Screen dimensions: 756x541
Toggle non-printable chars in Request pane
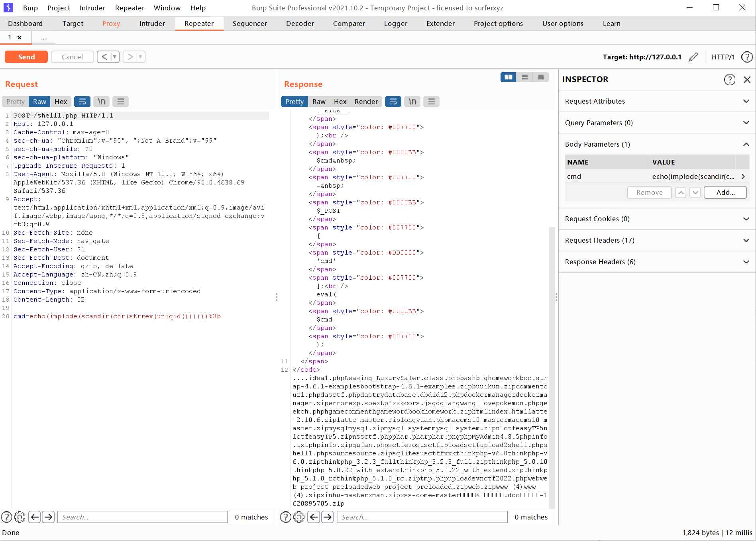point(102,102)
